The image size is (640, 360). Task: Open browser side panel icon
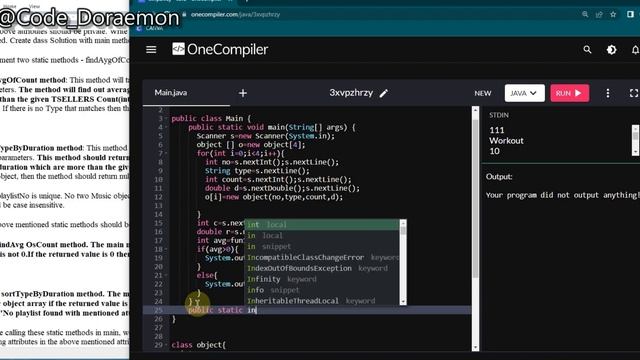tap(630, 14)
